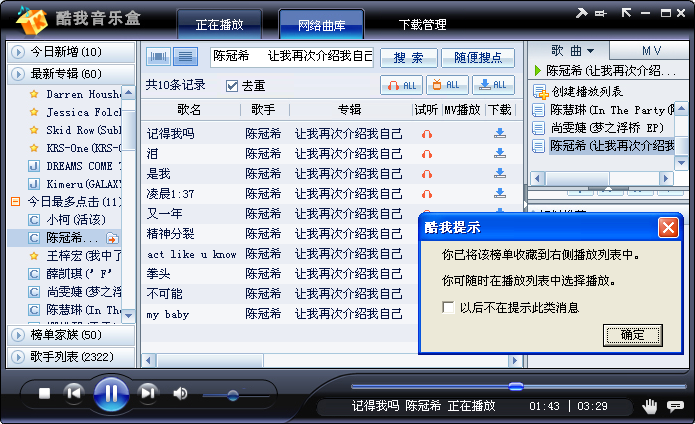Click the 随便搜点 button
The image size is (695, 424).
(478, 58)
